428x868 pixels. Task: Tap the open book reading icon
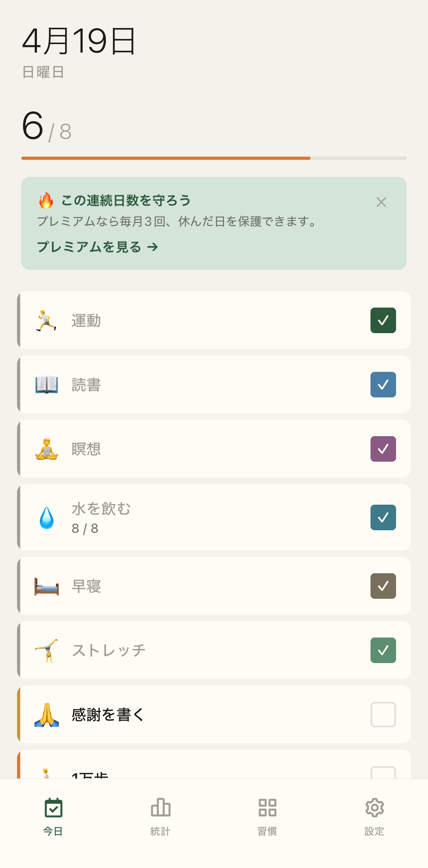[46, 385]
